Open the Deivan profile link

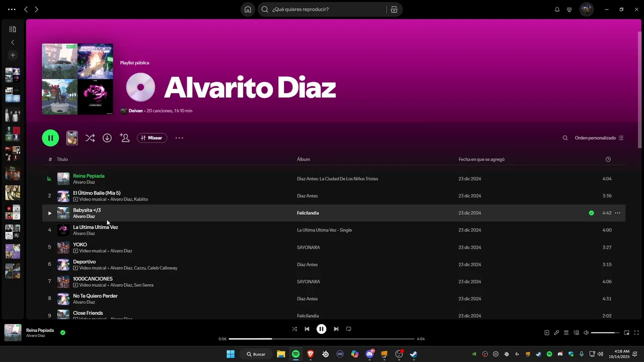coord(136,111)
